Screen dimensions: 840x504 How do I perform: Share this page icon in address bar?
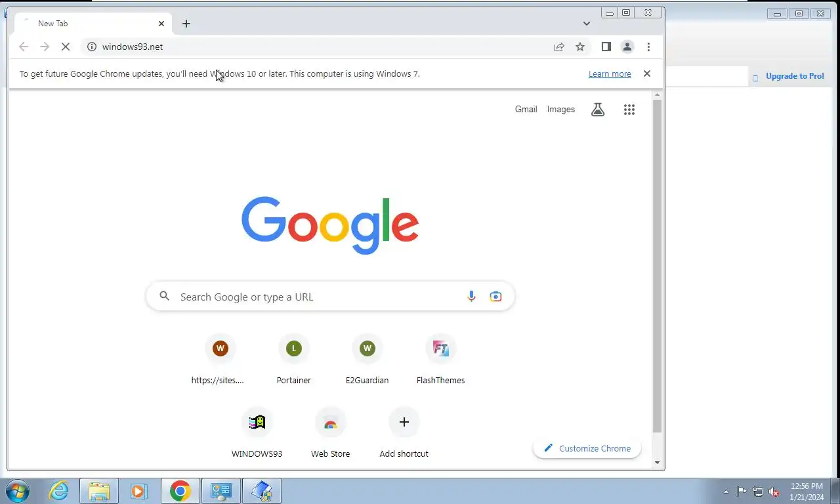click(x=559, y=47)
